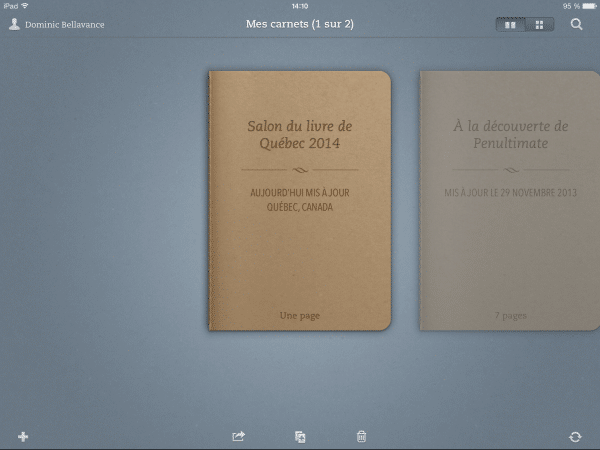The width and height of the screenshot is (600, 450).
Task: Delete notebook with the trash icon
Action: click(361, 436)
